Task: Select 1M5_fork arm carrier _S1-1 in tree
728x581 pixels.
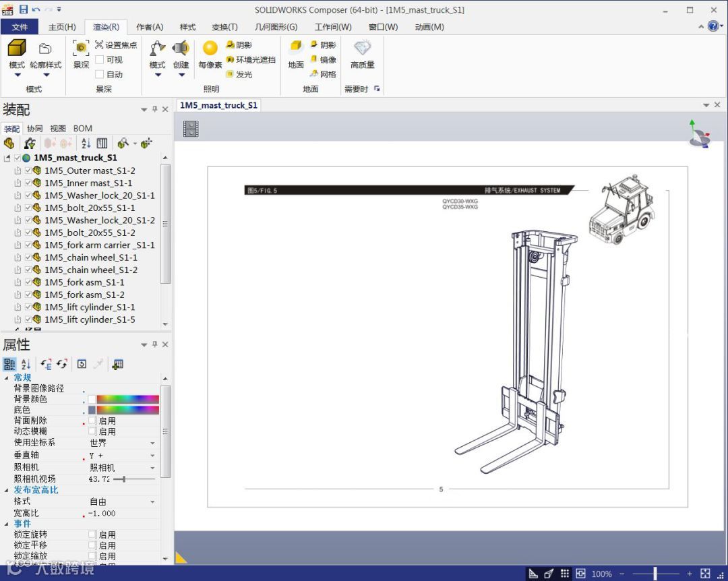Action: click(99, 245)
